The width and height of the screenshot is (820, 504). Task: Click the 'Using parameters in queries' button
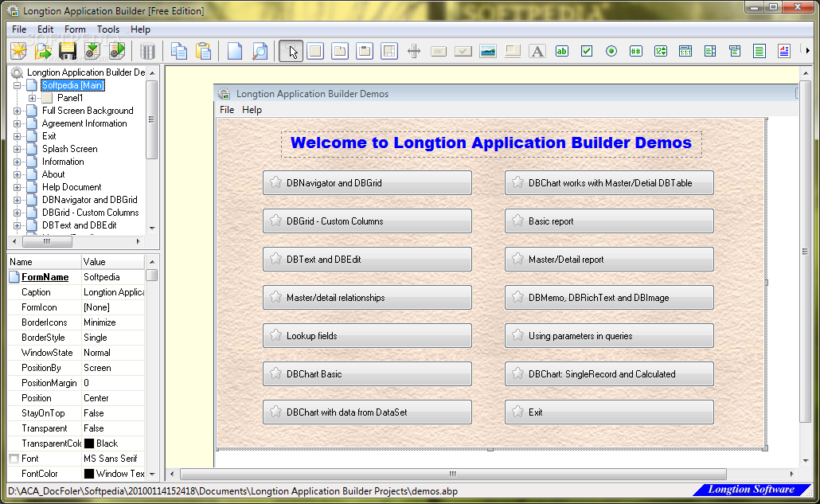point(609,336)
